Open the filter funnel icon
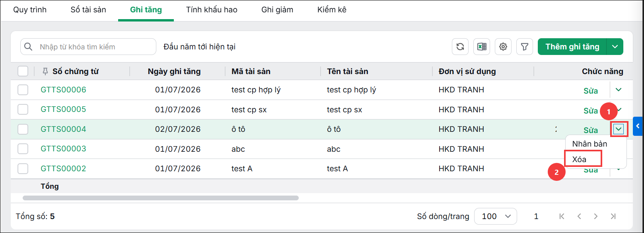This screenshot has width=644, height=233. (525, 47)
